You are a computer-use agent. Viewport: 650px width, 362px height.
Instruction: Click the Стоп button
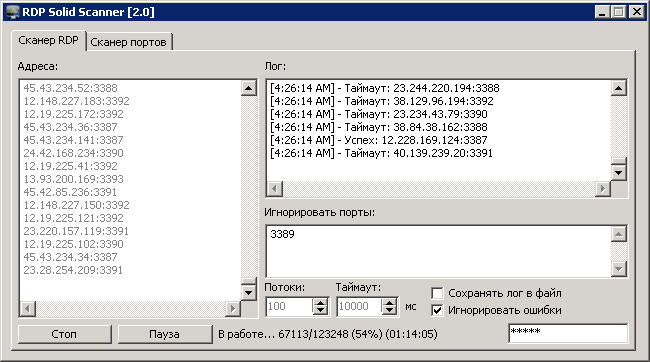[65, 334]
